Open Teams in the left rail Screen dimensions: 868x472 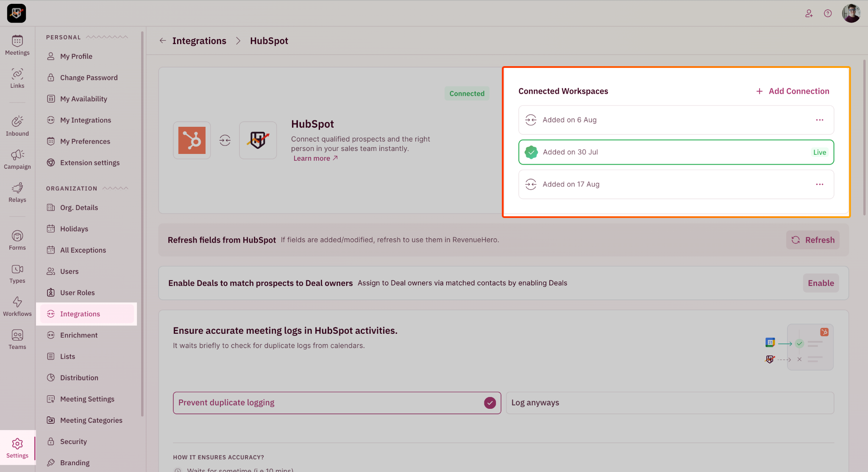point(17,339)
